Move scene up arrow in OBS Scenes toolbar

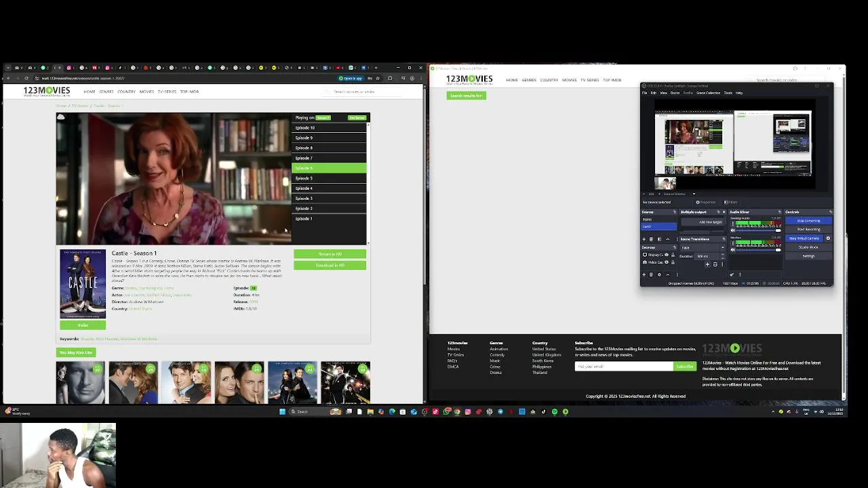[668, 239]
